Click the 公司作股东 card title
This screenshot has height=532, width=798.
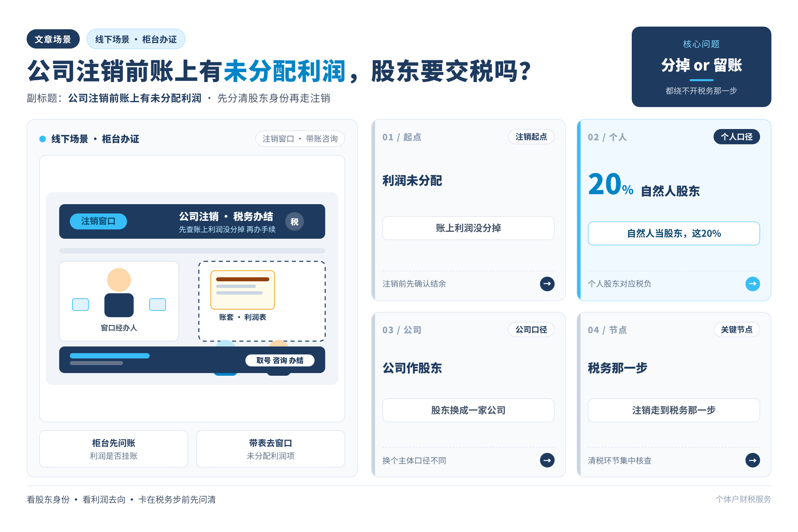coord(412,368)
